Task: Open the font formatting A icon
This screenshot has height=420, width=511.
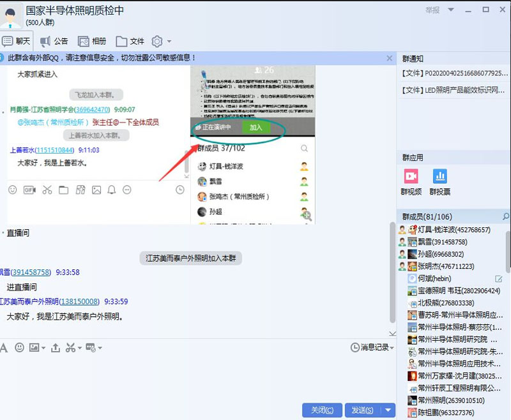Action: click(x=4, y=348)
